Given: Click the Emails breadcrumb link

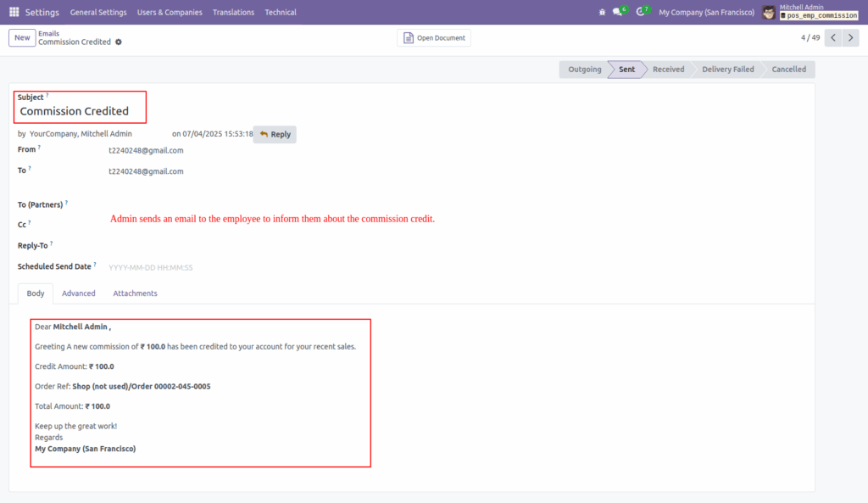Looking at the screenshot, I should click(x=48, y=33).
